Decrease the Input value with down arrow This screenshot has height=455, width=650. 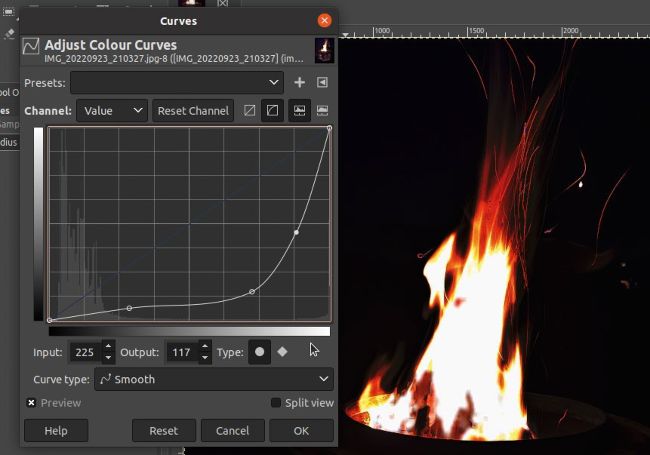(108, 358)
